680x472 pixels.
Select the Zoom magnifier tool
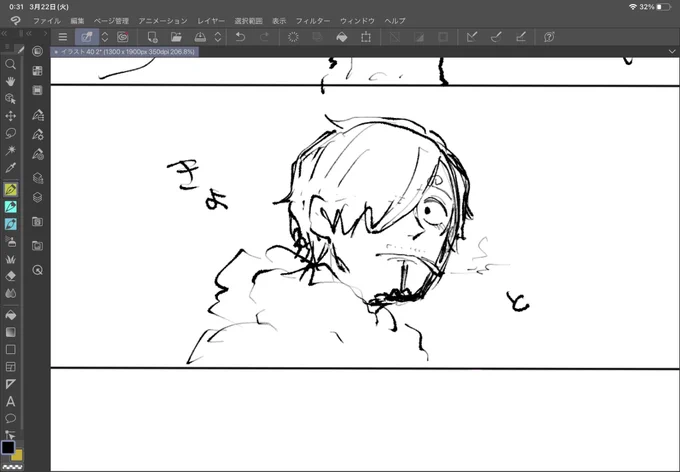(10, 64)
